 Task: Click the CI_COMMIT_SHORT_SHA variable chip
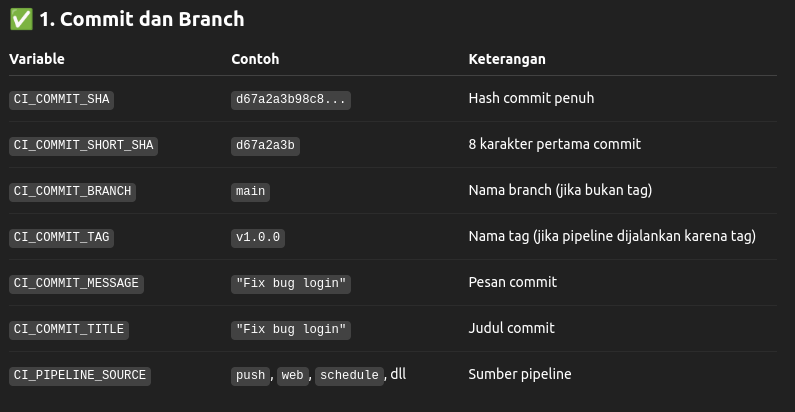84,145
